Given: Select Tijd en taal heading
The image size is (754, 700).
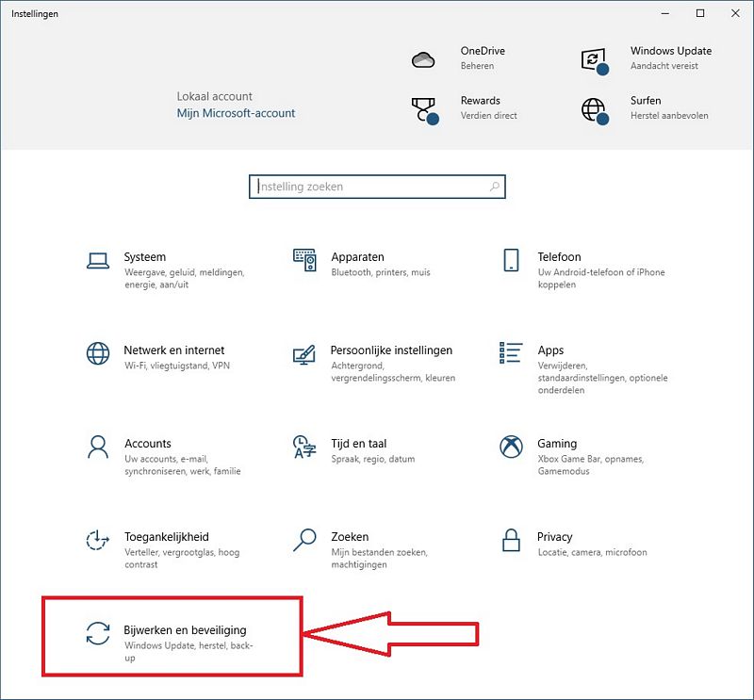Looking at the screenshot, I should coord(359,443).
